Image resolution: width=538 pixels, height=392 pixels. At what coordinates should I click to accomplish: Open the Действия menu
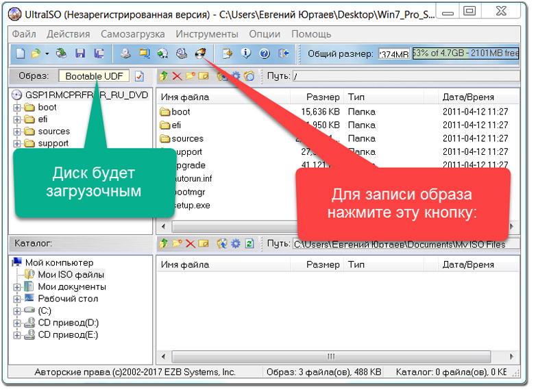point(69,34)
